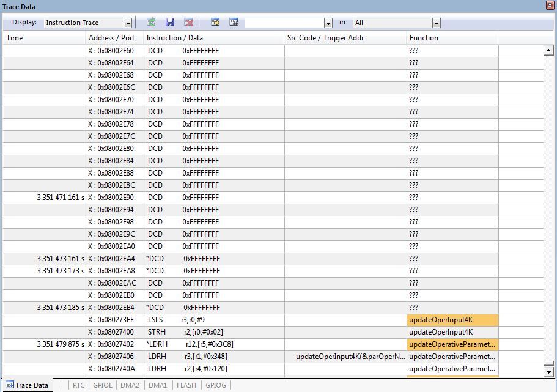Click time value 3.351 473 161 s
The width and height of the screenshot is (557, 392).
pyautogui.click(x=61, y=258)
